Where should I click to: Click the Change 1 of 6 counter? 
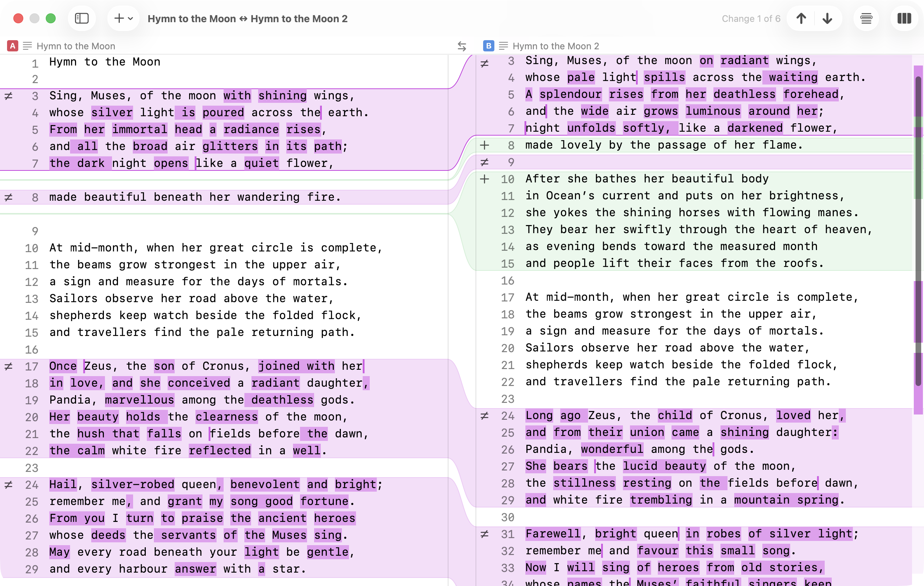click(751, 18)
